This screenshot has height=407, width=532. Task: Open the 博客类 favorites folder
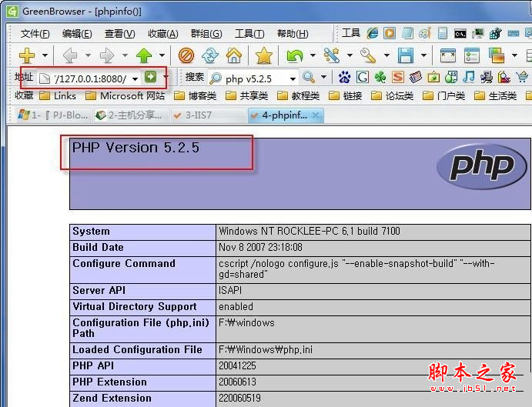coord(195,96)
